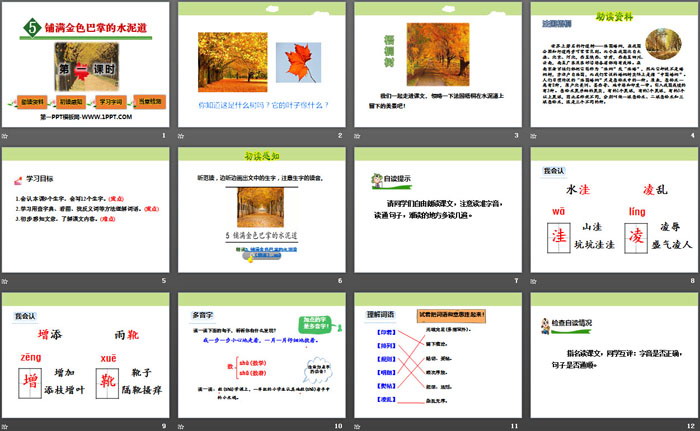Image resolution: width=700 pixels, height=431 pixels.
Task: Click slide number '10' label
Action: tap(338, 427)
